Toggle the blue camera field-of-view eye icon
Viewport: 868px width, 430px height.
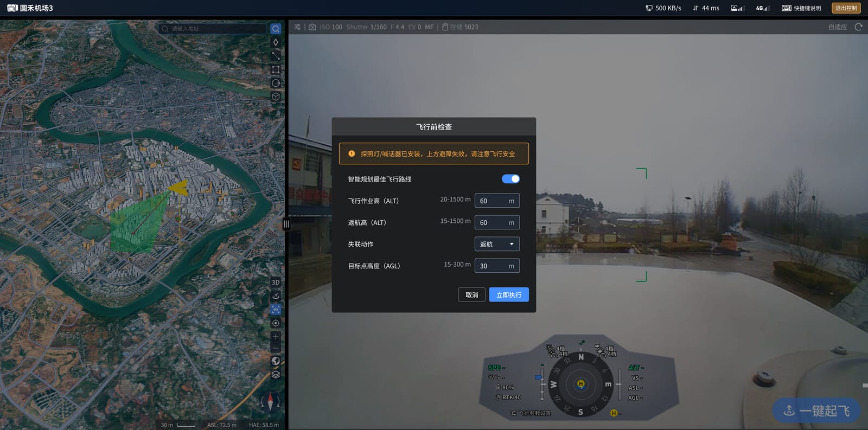[x=276, y=310]
